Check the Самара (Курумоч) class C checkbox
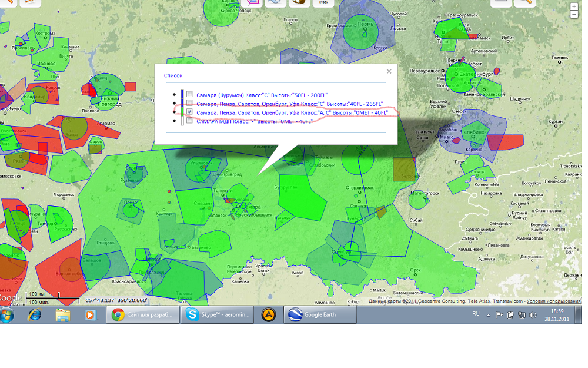Image resolution: width=588 pixels, height=368 pixels. (x=189, y=94)
